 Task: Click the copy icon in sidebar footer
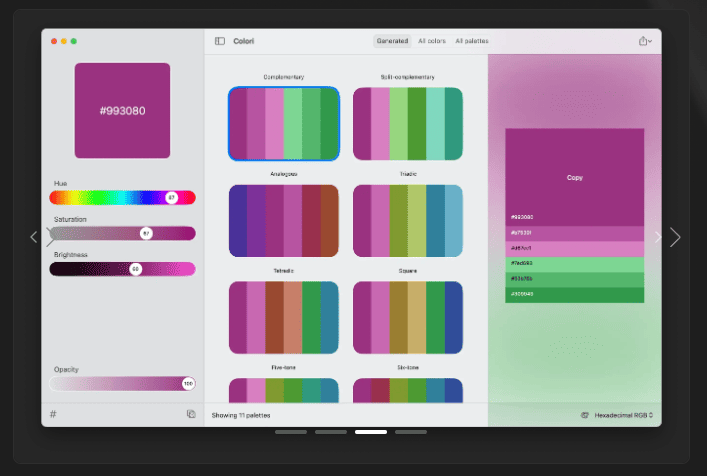(x=191, y=414)
